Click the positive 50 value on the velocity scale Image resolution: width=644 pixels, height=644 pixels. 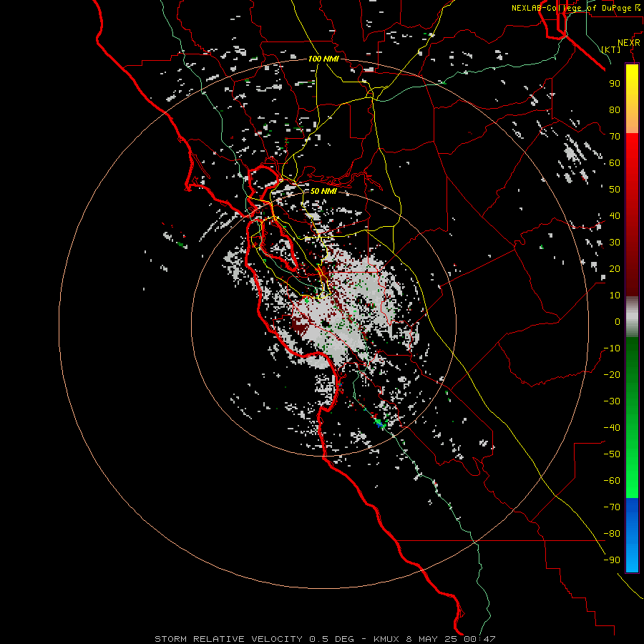pos(615,190)
